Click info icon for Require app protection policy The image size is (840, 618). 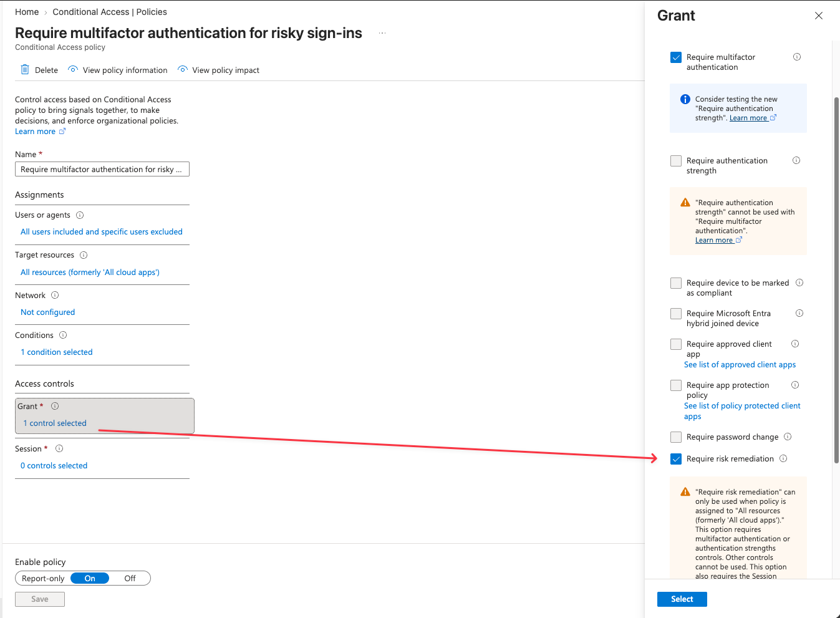(x=795, y=385)
